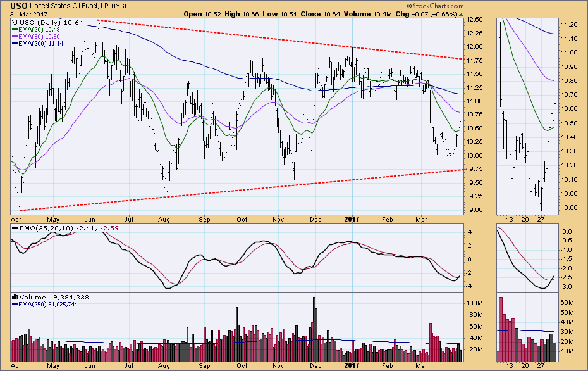Screen dimensions: 588x371
Task: Click the Open 10.52 value
Action: (202, 15)
